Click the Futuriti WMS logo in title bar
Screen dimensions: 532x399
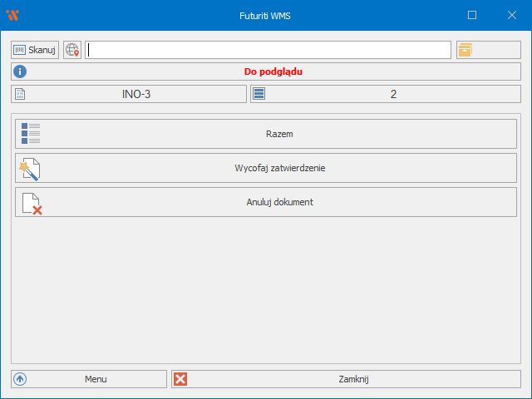click(x=12, y=15)
